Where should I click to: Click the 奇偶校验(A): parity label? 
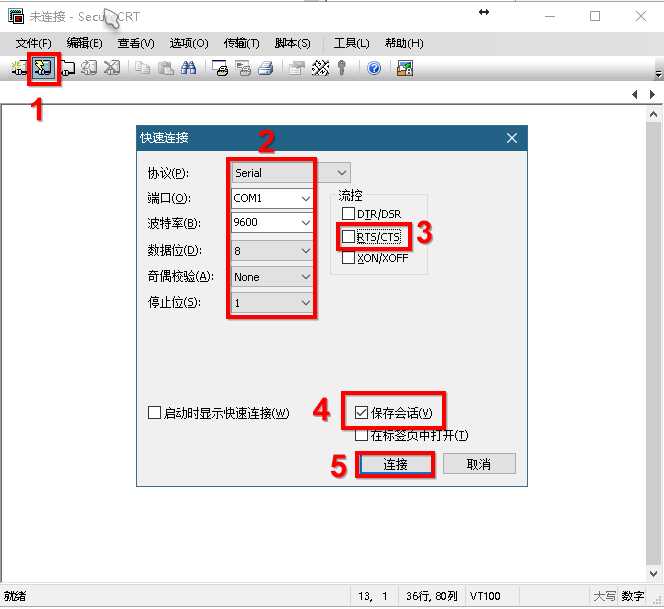coord(180,277)
